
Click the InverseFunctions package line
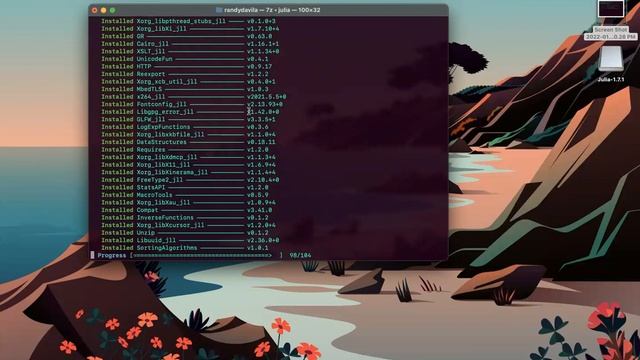pos(184,218)
